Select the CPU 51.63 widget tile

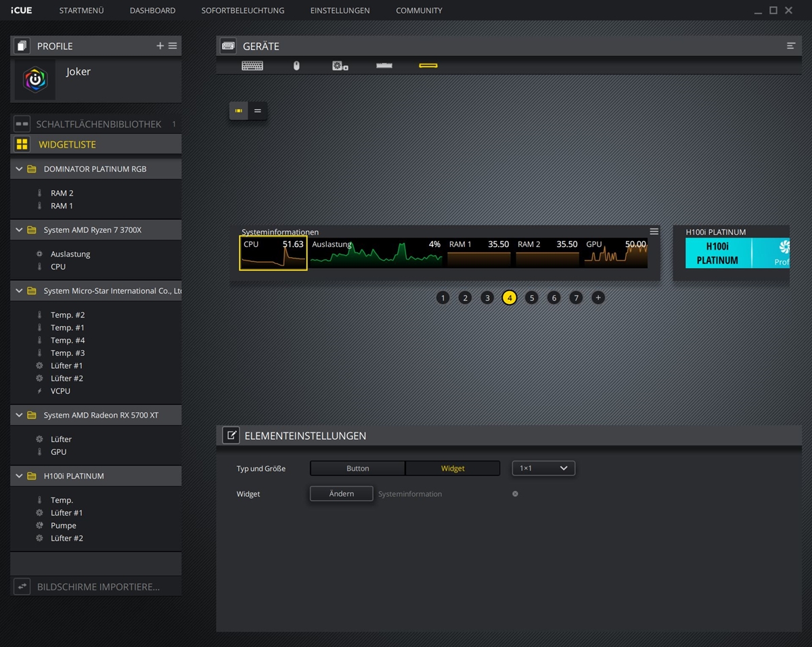coord(273,253)
